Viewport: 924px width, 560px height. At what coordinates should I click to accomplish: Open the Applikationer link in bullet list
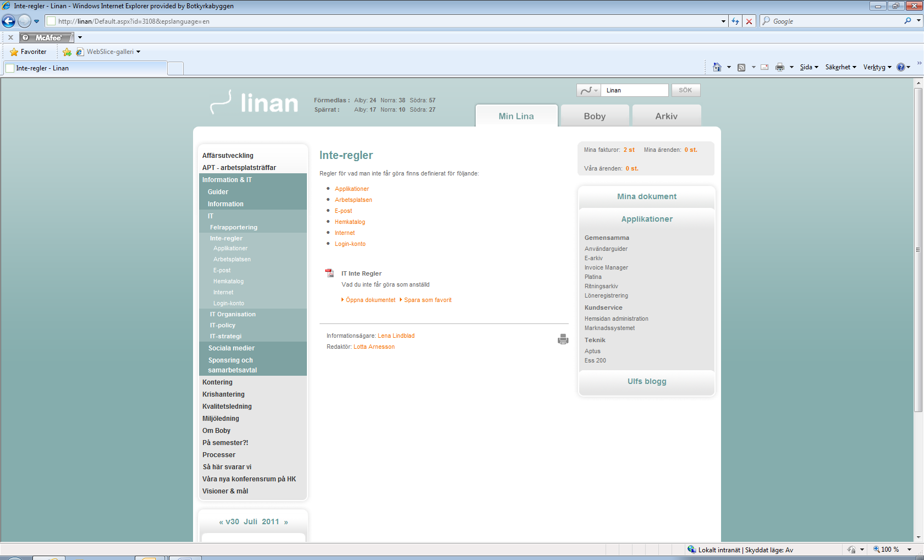(352, 189)
